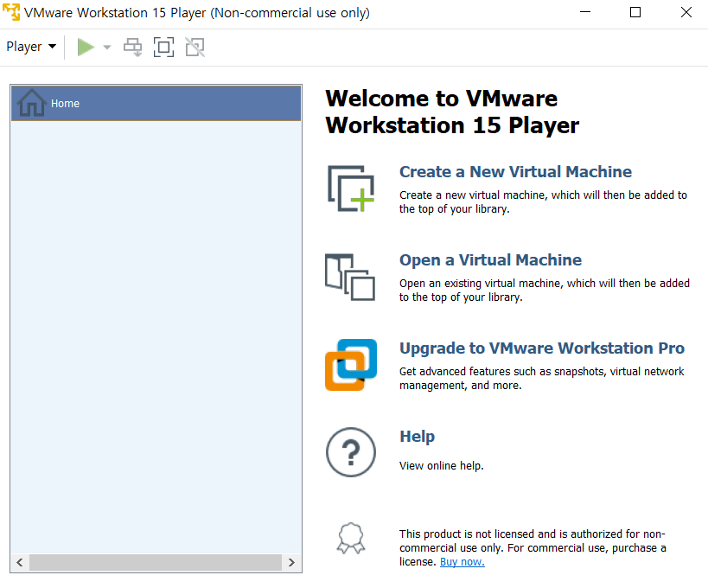Image resolution: width=708 pixels, height=588 pixels.
Task: Select Home in the library list
Action: click(156, 104)
